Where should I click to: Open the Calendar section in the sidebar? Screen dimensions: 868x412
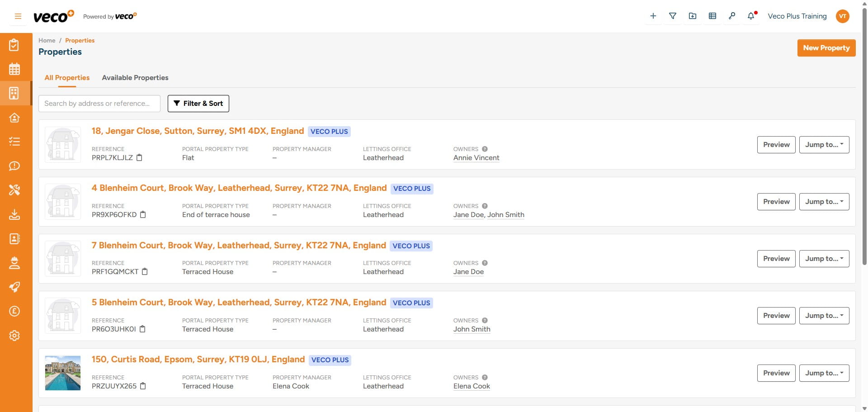(15, 69)
